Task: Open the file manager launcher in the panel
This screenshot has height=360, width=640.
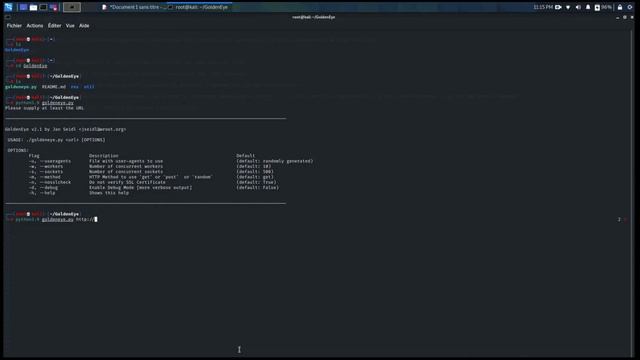Action: 33,7
